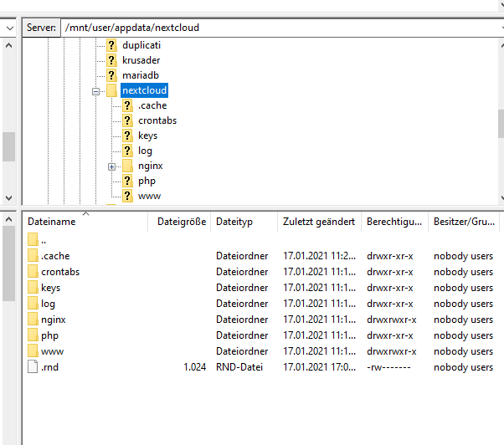Image resolution: width=504 pixels, height=445 pixels.
Task: Select the mariadb tree item
Action: pyautogui.click(x=141, y=75)
